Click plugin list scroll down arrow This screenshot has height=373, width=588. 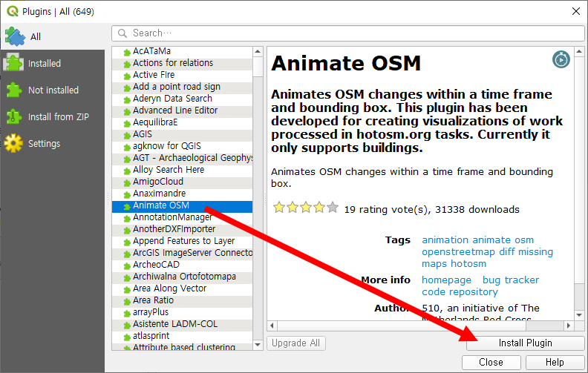point(258,345)
